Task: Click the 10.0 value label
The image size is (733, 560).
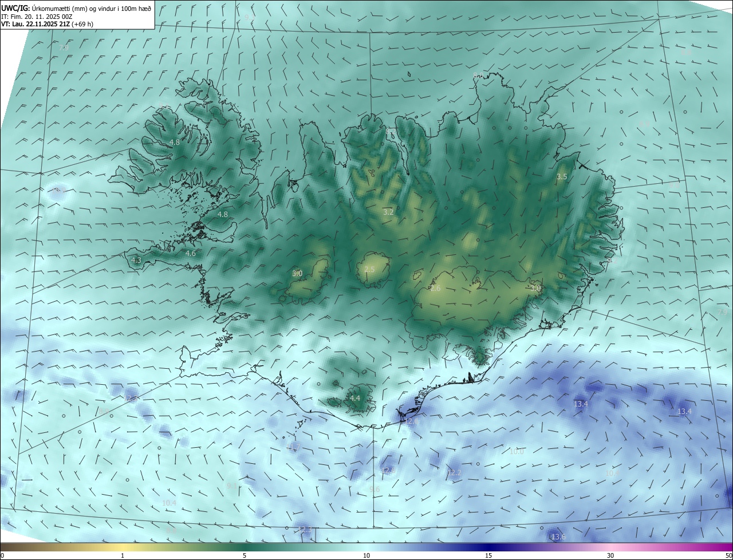Action: [517, 451]
